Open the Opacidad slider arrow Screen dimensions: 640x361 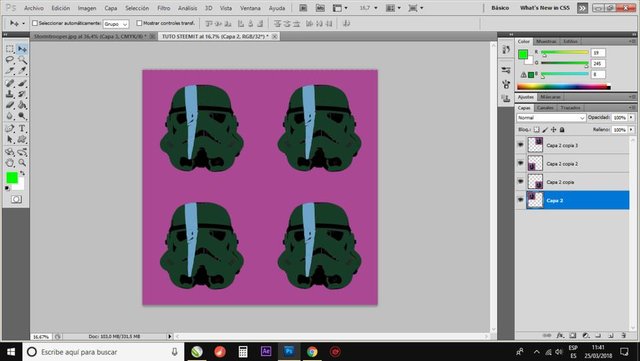click(x=631, y=118)
